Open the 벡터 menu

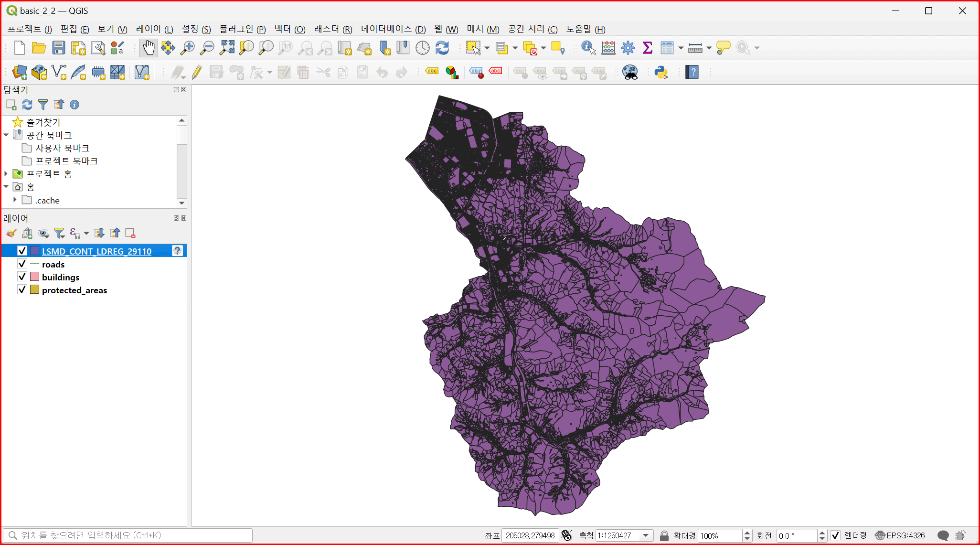point(289,29)
